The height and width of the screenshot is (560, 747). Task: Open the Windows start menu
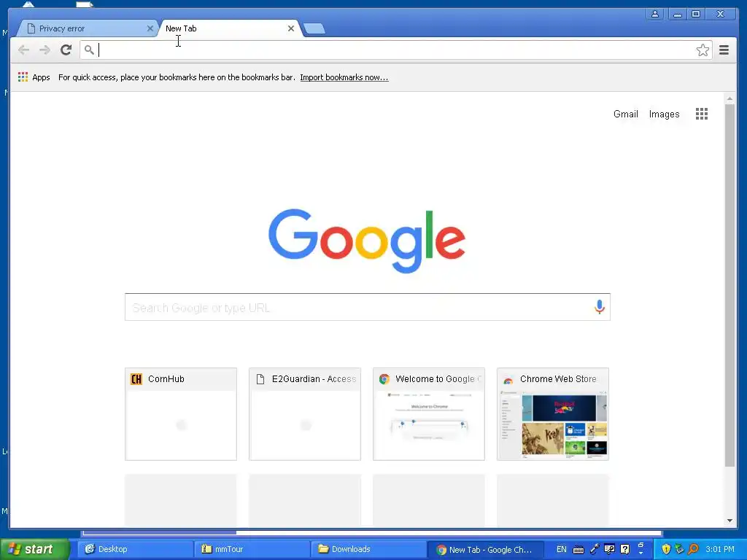pos(34,549)
